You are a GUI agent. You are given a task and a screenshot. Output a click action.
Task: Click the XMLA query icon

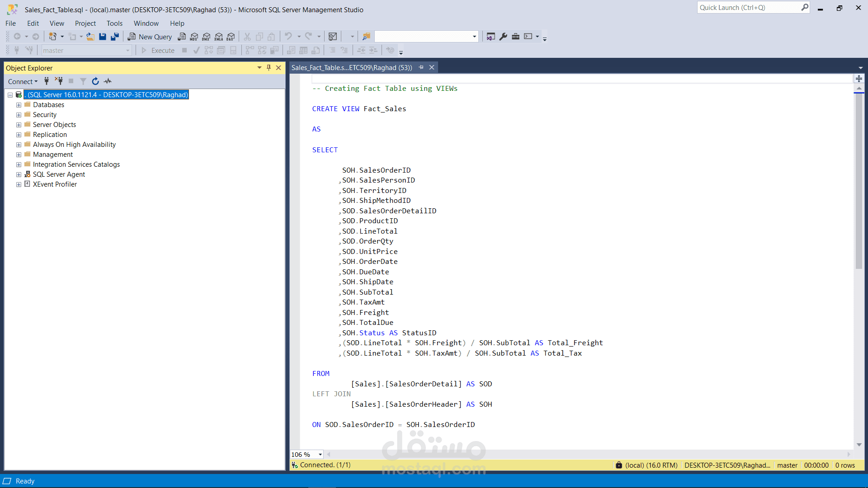pos(219,37)
